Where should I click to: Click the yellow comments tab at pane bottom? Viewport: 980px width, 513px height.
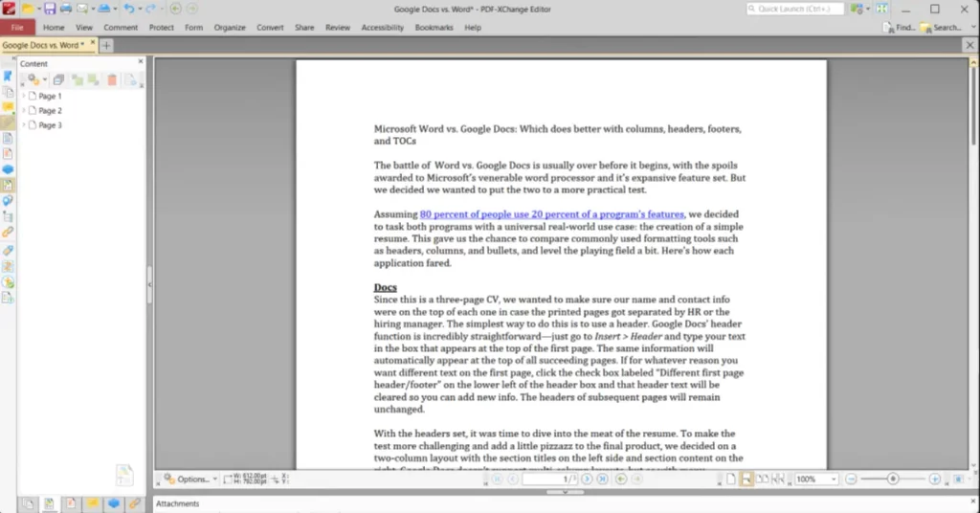coord(92,503)
